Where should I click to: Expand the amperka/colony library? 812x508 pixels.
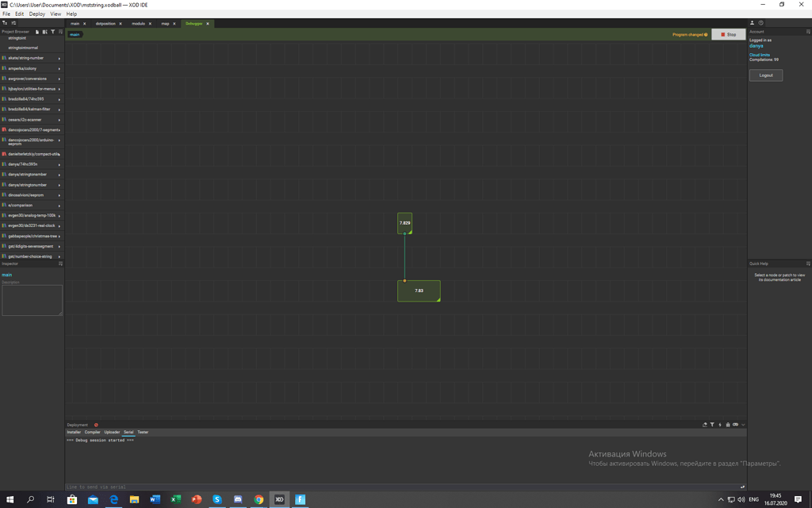(32, 68)
